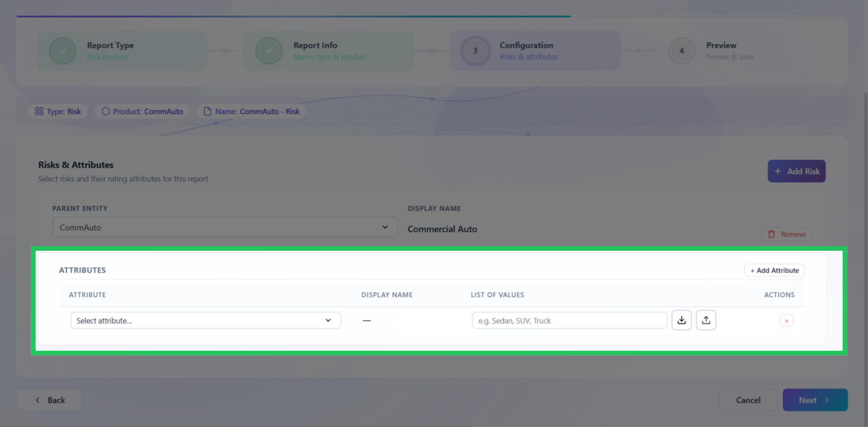Viewport: 868px width, 427px height.
Task: Click the ACTIONS column header
Action: click(x=779, y=295)
